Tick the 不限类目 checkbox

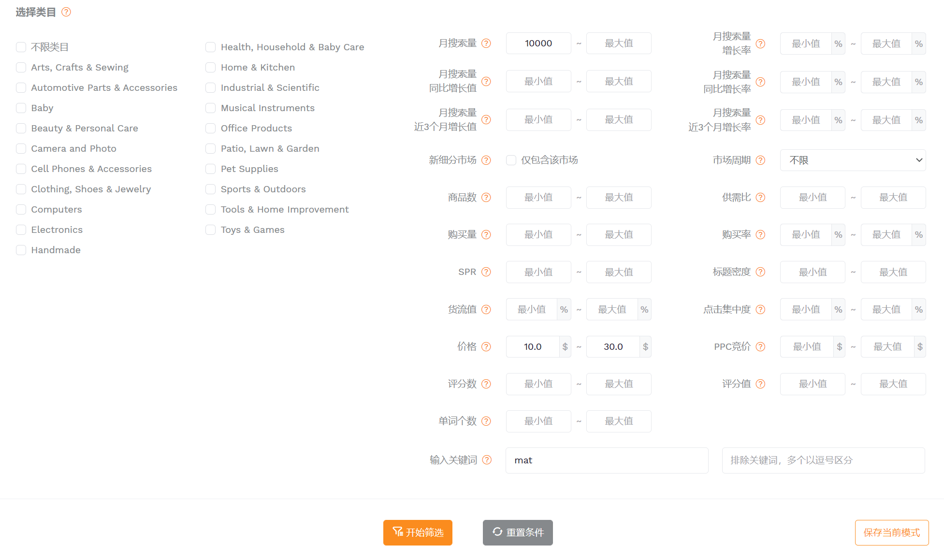click(21, 47)
